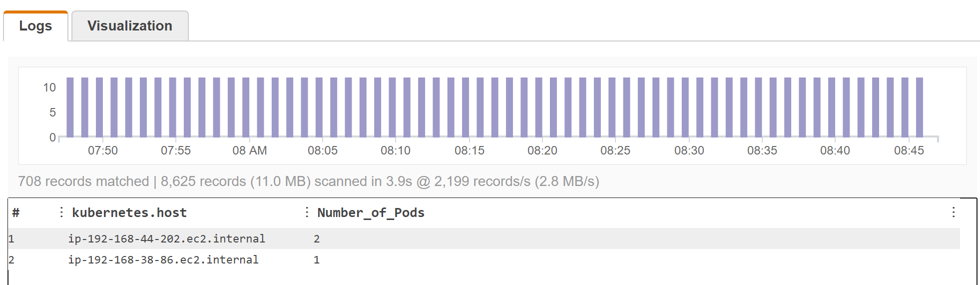Image resolution: width=980 pixels, height=285 pixels.
Task: Open Number_of_Pods column options menu
Action: tap(307, 212)
